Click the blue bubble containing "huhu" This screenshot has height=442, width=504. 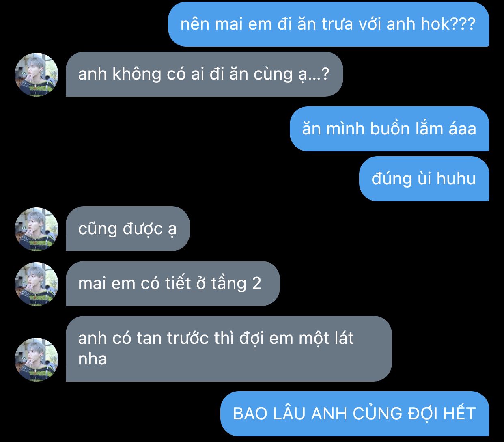(424, 179)
